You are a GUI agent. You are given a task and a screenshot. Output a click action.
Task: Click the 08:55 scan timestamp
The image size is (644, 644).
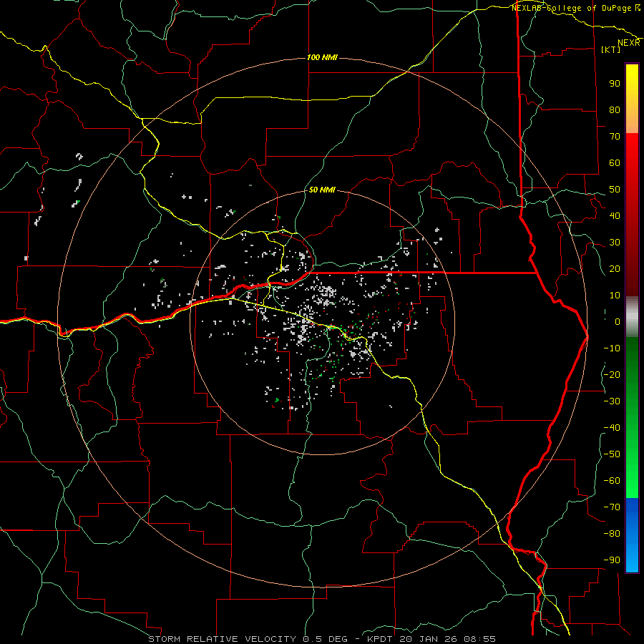[479, 639]
